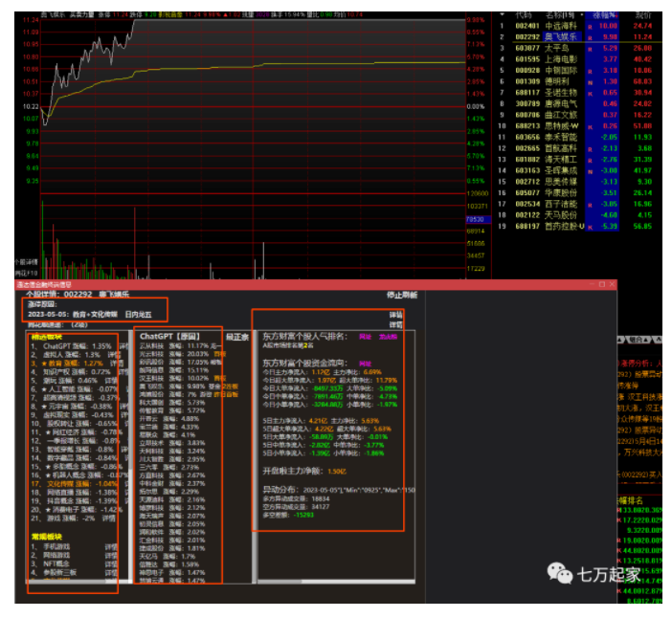Click 涨停原因 text 教育+文化传媒
The width and height of the screenshot is (672, 618).
[94, 315]
